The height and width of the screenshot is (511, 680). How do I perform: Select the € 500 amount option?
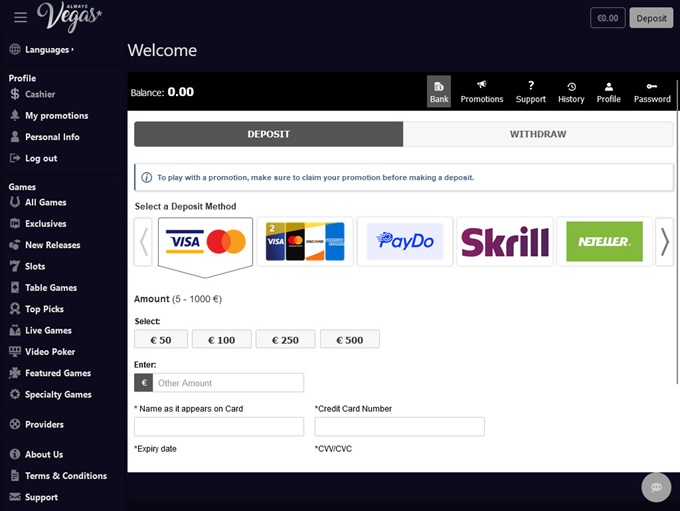[349, 340]
